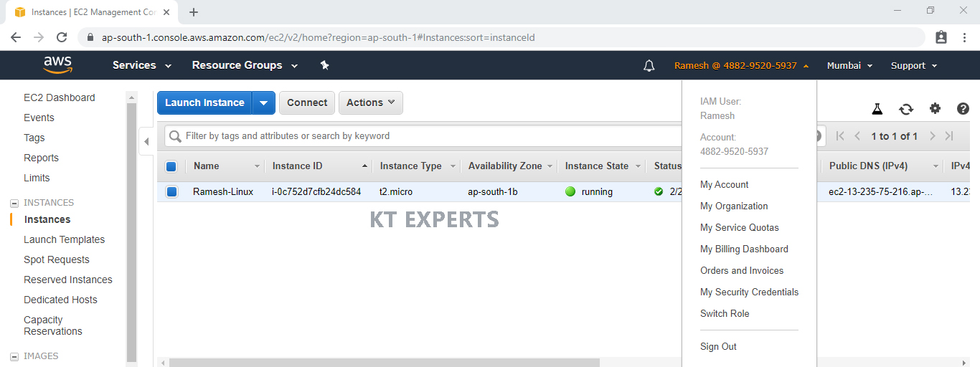
Task: Click the Connect button
Action: point(307,103)
